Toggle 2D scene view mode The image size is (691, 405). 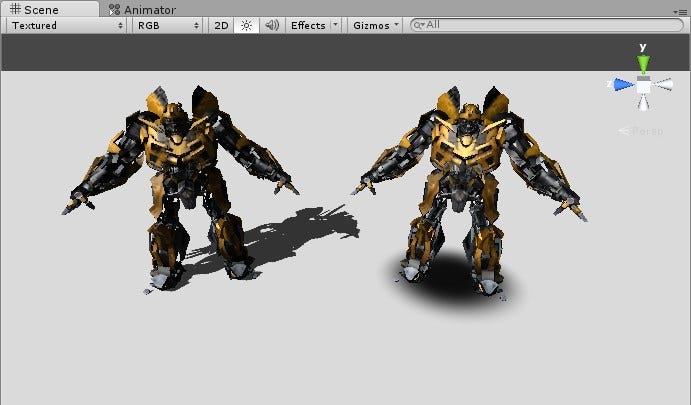[x=221, y=26]
